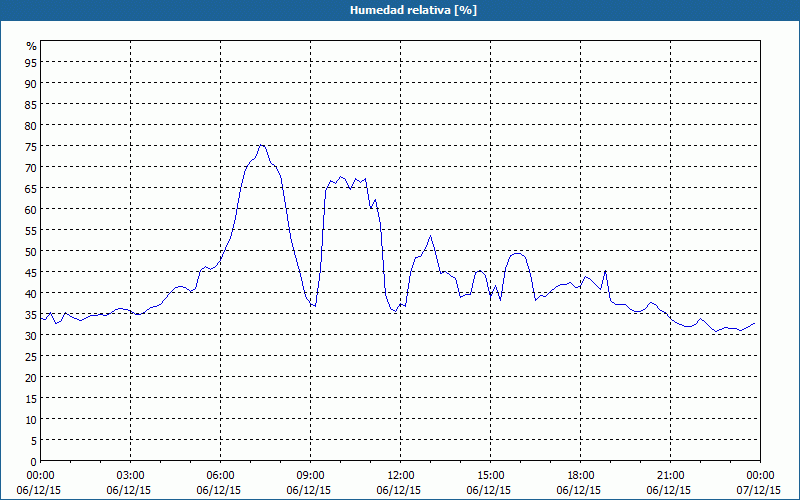Click the 15:00 time label on the x-axis
This screenshot has width=800, height=500.
pyautogui.click(x=490, y=476)
